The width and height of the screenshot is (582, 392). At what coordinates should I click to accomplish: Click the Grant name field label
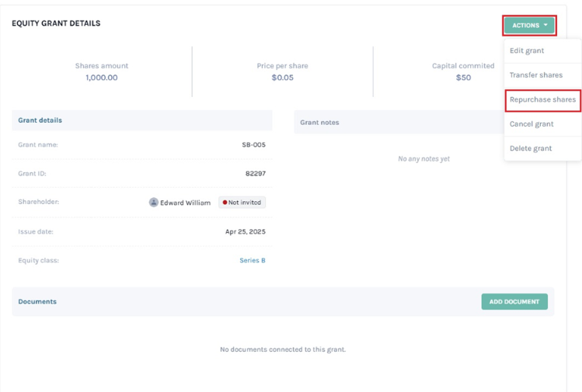pyautogui.click(x=38, y=144)
